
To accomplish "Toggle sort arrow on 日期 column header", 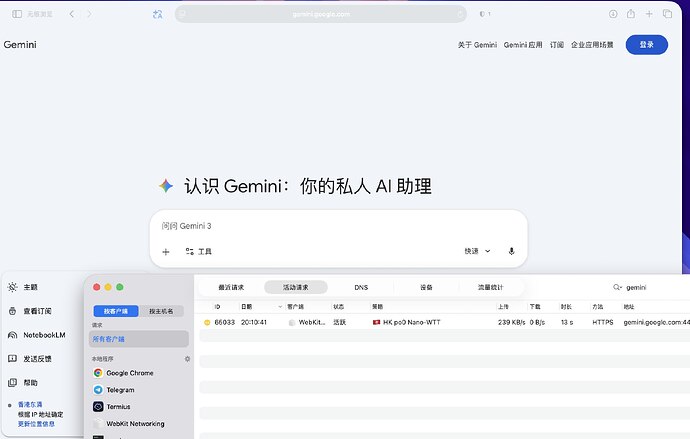I will 280,307.
